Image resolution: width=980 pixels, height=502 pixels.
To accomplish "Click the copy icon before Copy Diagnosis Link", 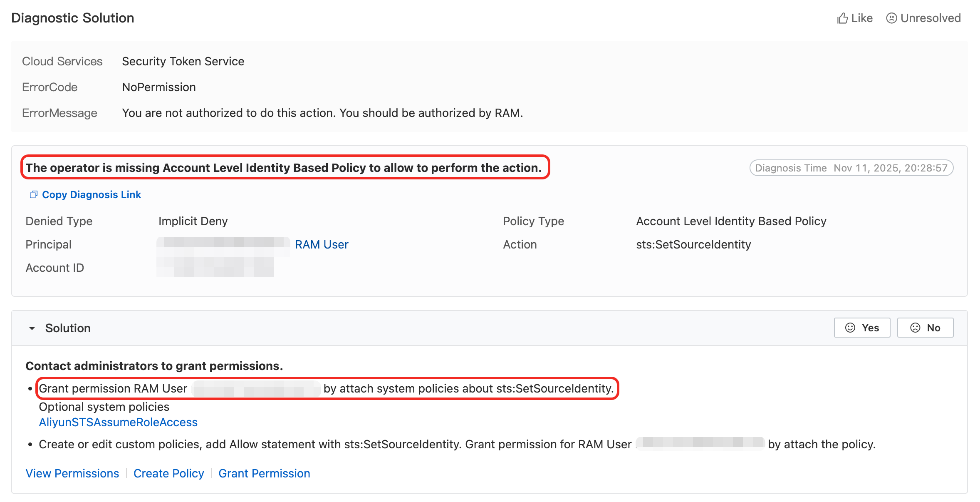I will pos(34,194).
